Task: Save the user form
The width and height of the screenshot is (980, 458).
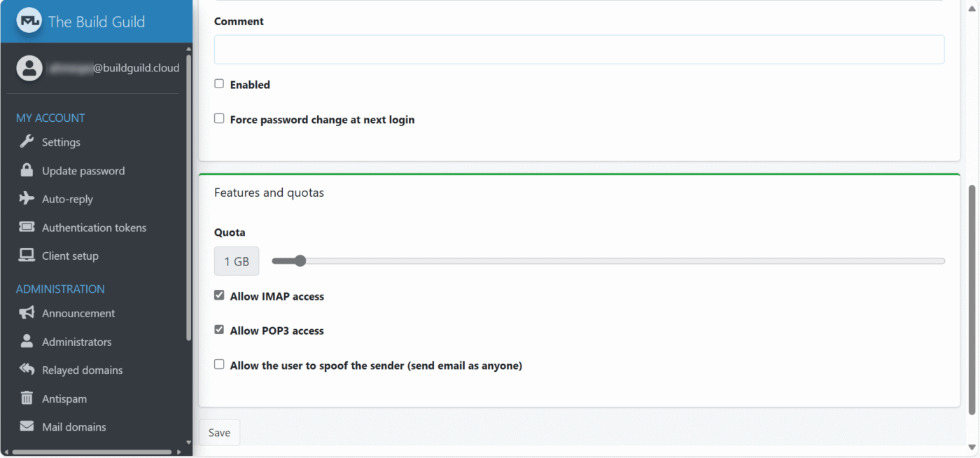Action: coord(219,433)
